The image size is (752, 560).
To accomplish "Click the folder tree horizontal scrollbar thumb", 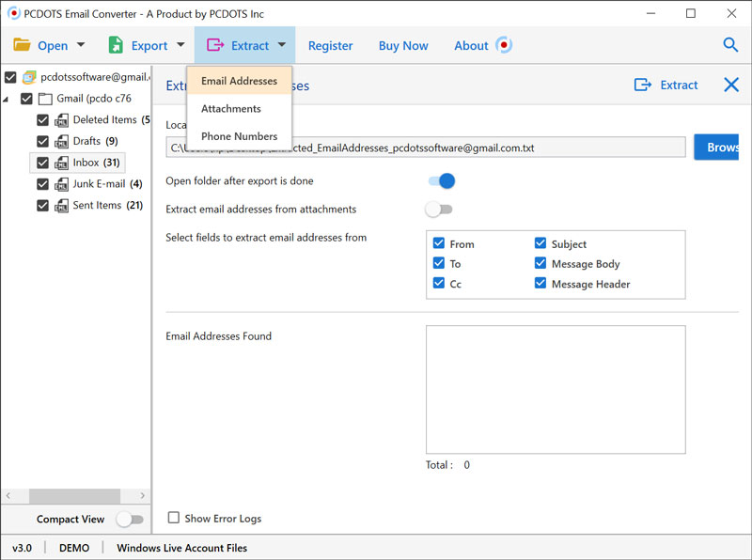I will [x=74, y=496].
